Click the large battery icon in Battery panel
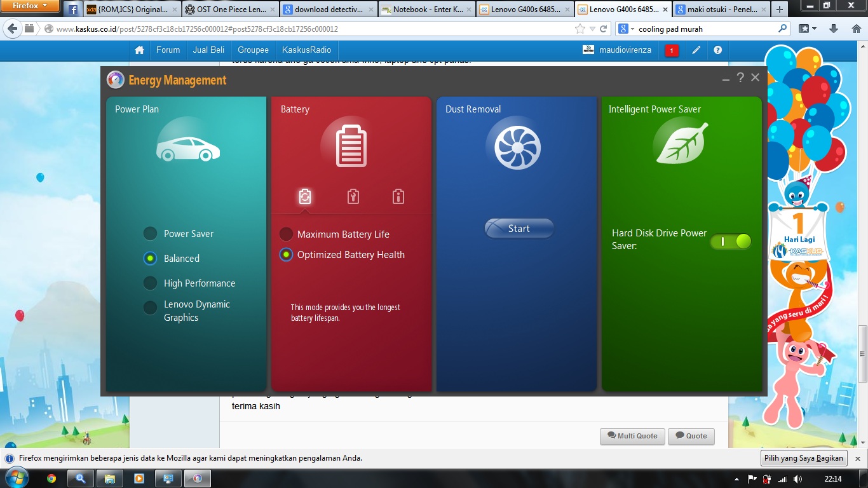Image resolution: width=868 pixels, height=488 pixels. click(x=351, y=146)
